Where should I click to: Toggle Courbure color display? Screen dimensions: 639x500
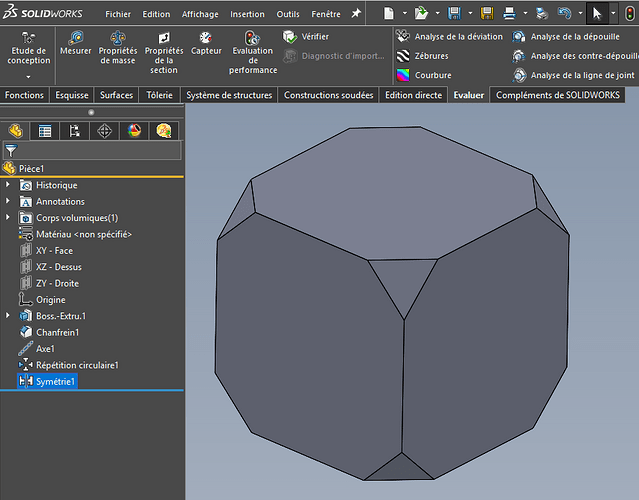(x=424, y=75)
